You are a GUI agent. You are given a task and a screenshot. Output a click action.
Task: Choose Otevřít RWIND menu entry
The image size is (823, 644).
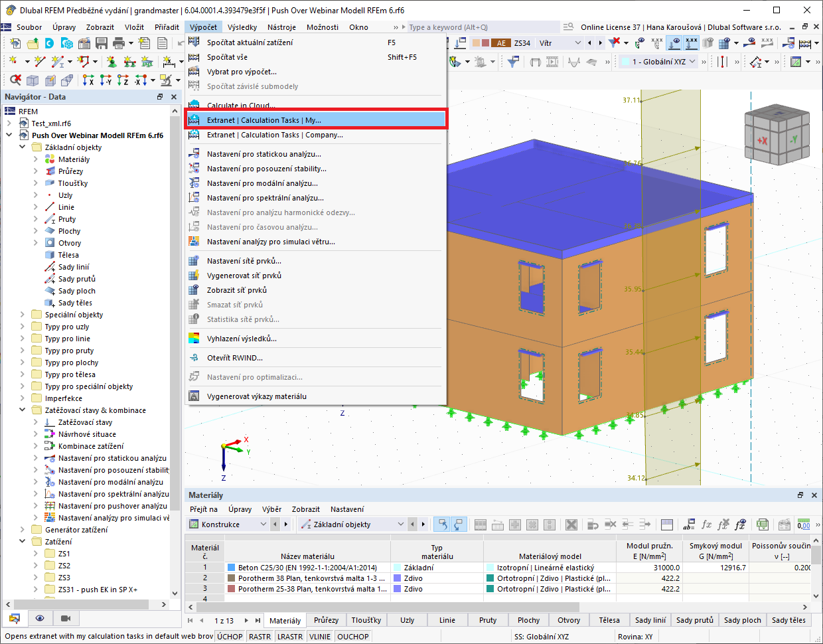point(316,358)
